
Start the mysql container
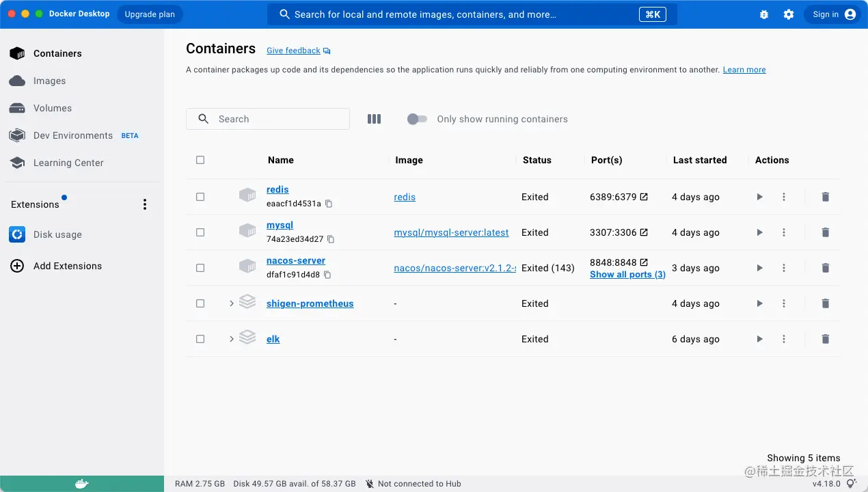759,232
